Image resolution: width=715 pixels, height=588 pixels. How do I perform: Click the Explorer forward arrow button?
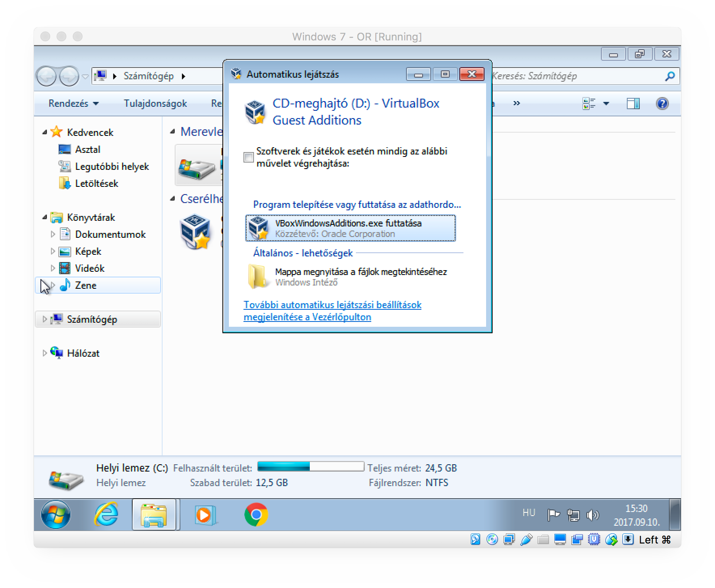[69, 76]
